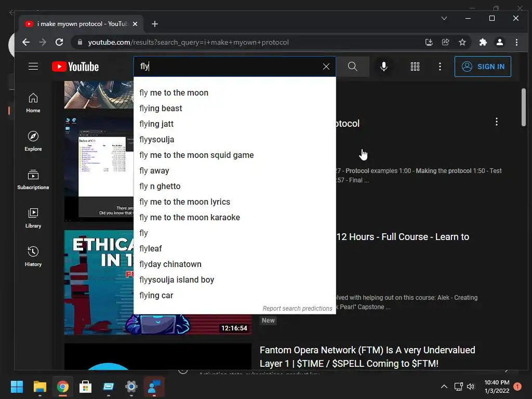Viewport: 532px width, 399px height.
Task: Select suggestion 'fly n ghetto'
Action: [235, 187]
